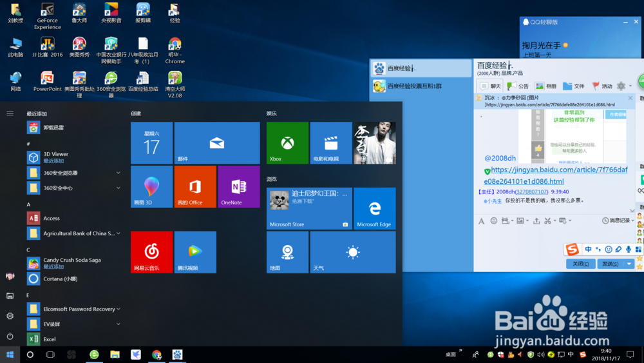Click the send picture icon in QQ

click(520, 221)
